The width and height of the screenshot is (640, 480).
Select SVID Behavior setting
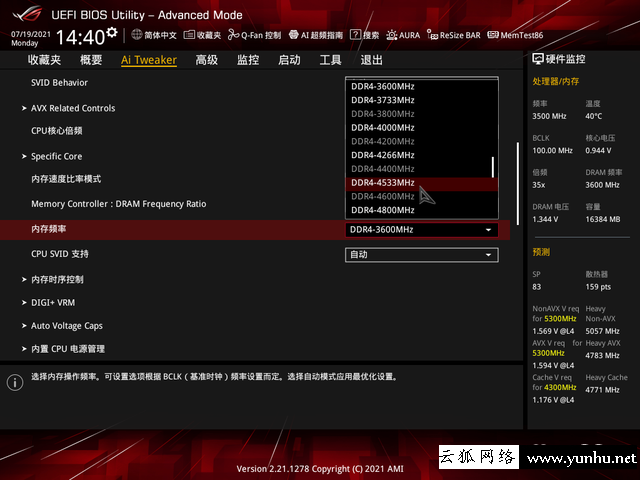[x=60, y=83]
